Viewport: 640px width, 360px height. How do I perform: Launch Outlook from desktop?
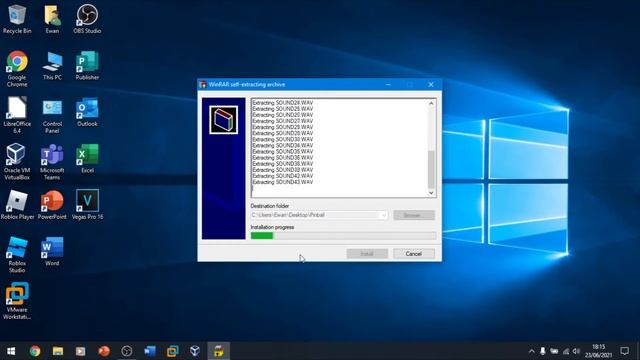(x=87, y=112)
